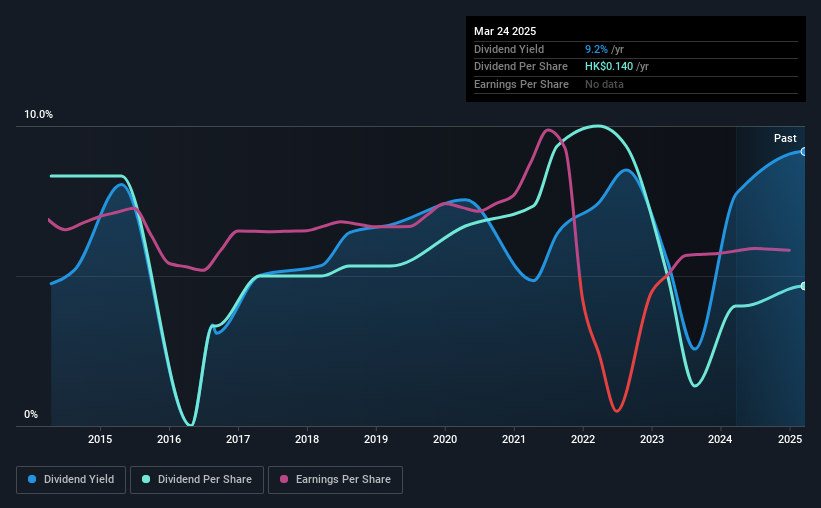Click the 9.2% dividend yield value
This screenshot has width=821, height=508.
click(x=596, y=49)
